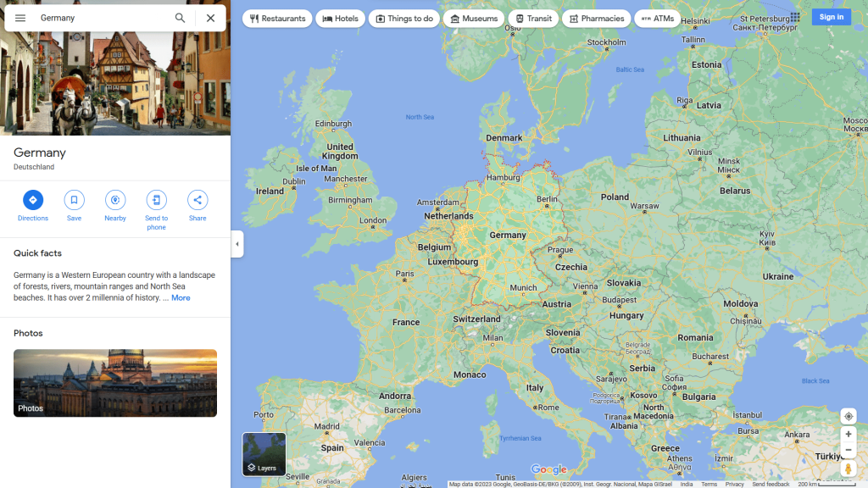Click the Warsaw city label
868x488 pixels.
point(644,206)
